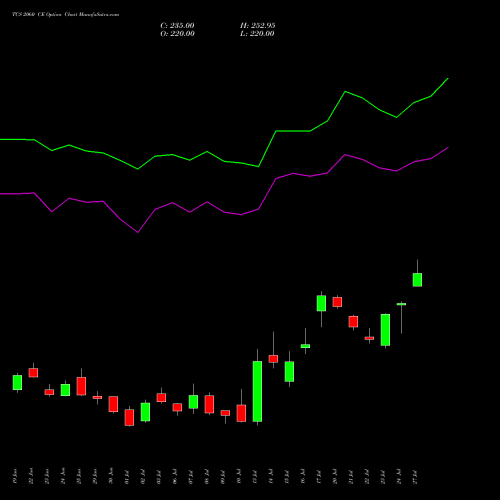Click the low value L: 220.00

click(257, 34)
